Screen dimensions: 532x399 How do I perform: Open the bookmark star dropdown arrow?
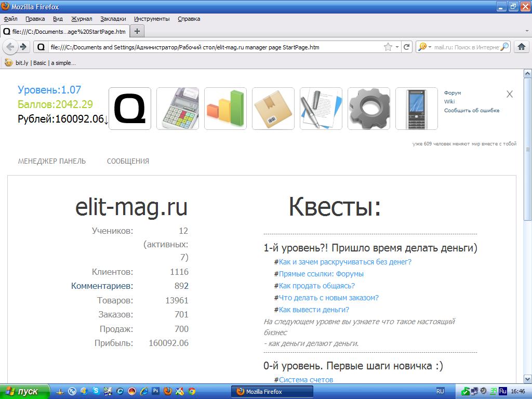click(397, 46)
